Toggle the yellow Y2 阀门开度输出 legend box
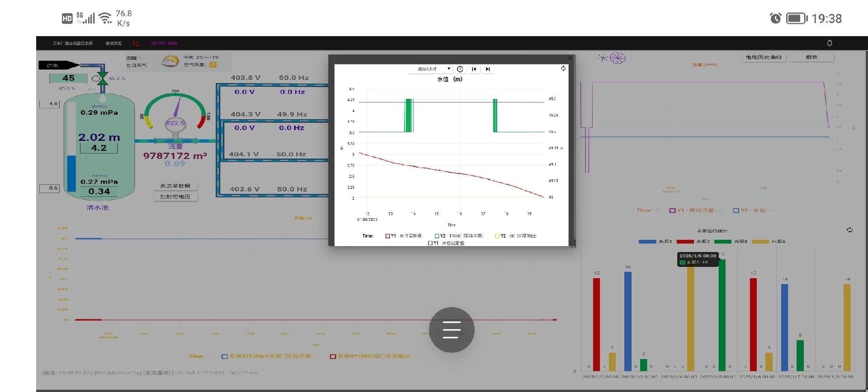The width and height of the screenshot is (868, 392). (497, 236)
